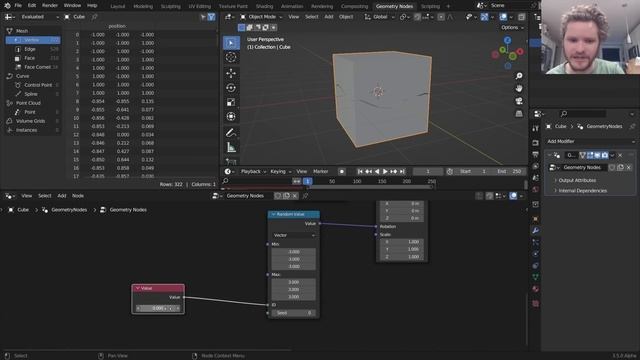Viewport: 640px width, 360px height.
Task: Open the Keying dropdown in timeline
Action: pyautogui.click(x=280, y=171)
